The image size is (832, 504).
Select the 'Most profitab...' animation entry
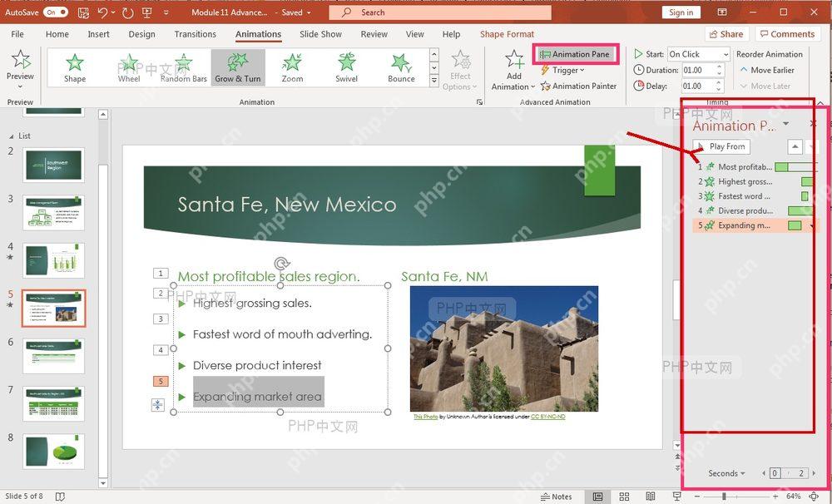click(756, 166)
